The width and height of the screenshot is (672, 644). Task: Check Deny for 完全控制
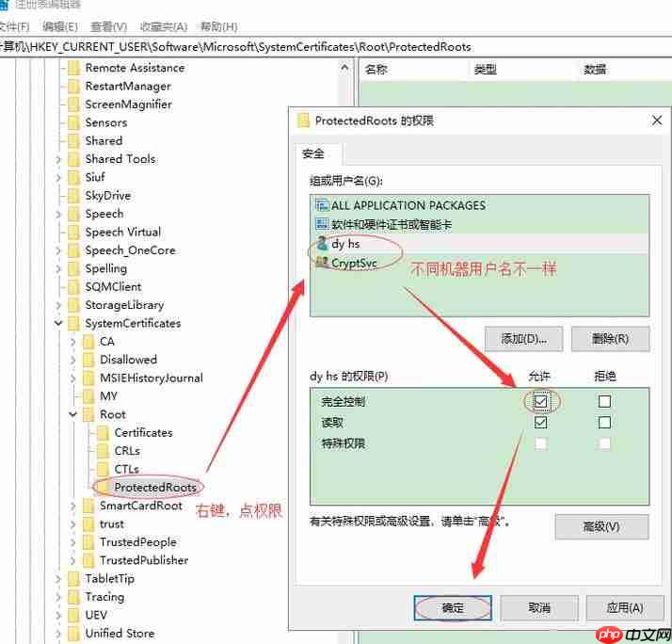605,402
